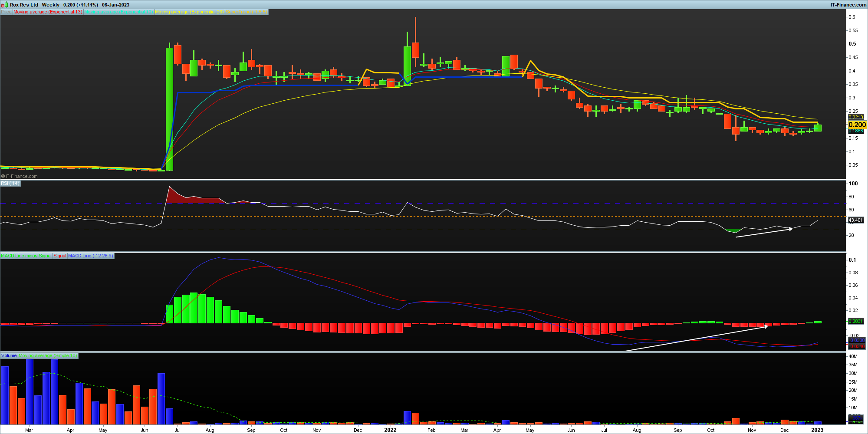
Task: Click the Volume panel label
Action: 9,356
